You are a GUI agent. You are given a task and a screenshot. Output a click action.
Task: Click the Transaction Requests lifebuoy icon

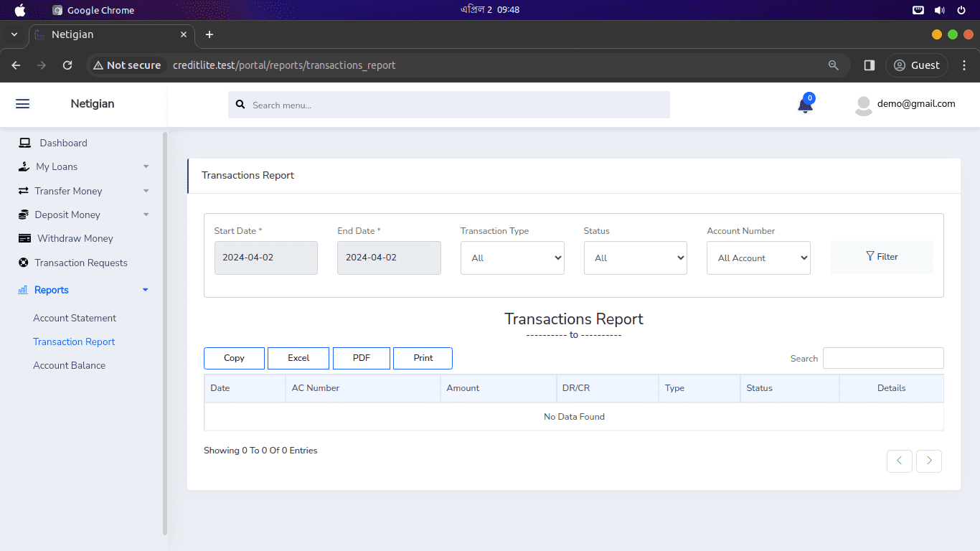(23, 263)
